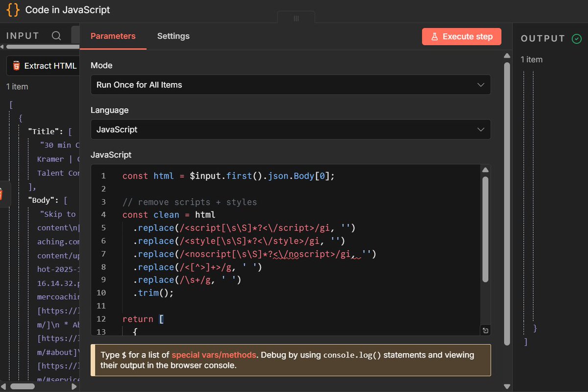The height and width of the screenshot is (392, 588).
Task: Click the flask icon on Execute step
Action: 434,37
